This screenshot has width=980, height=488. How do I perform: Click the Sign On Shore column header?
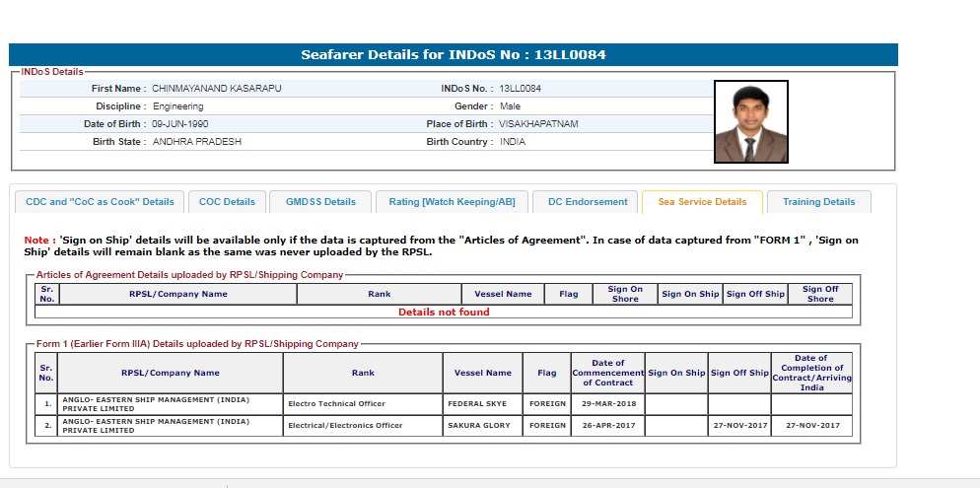tap(625, 294)
